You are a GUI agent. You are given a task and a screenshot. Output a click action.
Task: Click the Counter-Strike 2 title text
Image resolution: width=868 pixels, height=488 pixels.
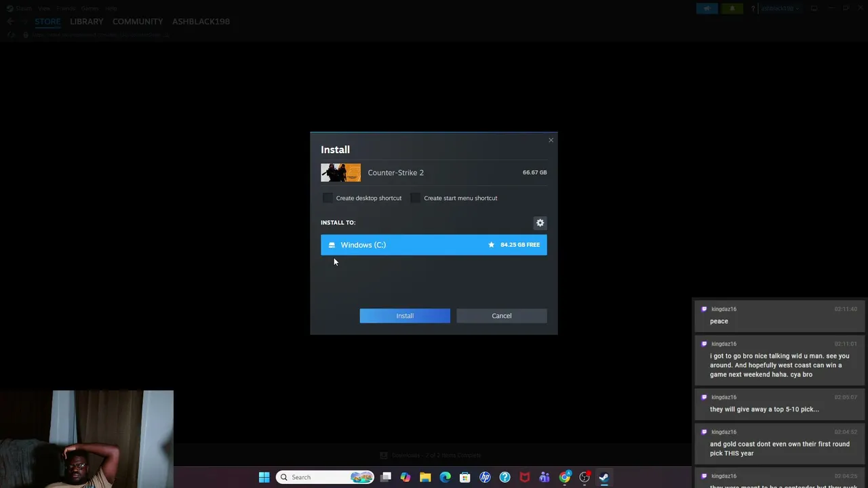(396, 173)
